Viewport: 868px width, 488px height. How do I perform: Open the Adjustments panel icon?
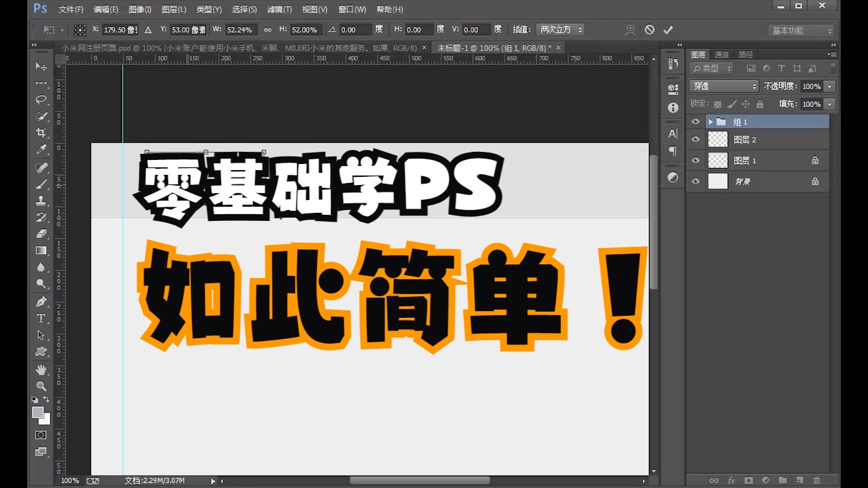[673, 178]
